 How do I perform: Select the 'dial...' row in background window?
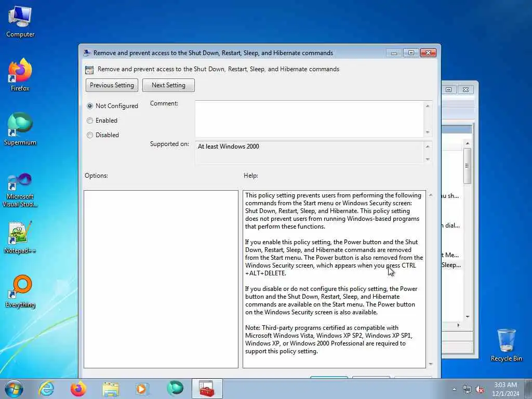click(451, 225)
